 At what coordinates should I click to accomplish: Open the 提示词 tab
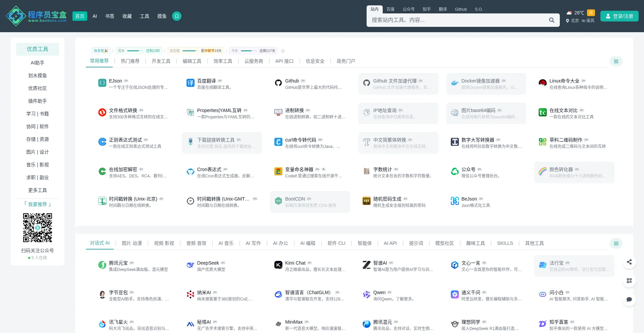click(416, 243)
